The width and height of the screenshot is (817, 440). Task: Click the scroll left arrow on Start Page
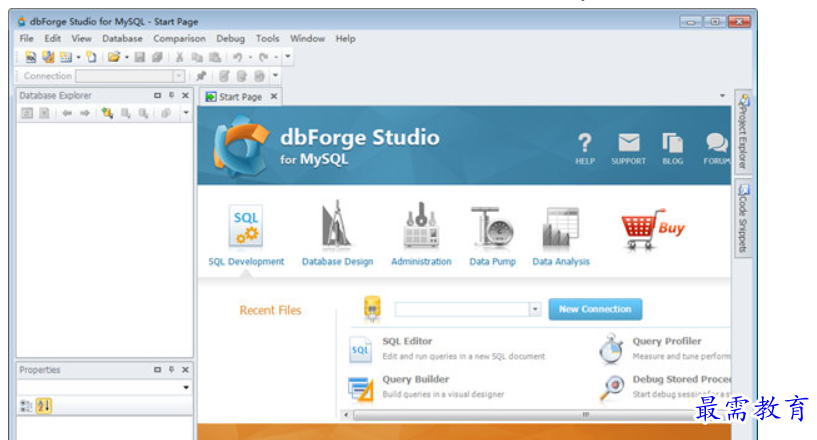point(345,415)
